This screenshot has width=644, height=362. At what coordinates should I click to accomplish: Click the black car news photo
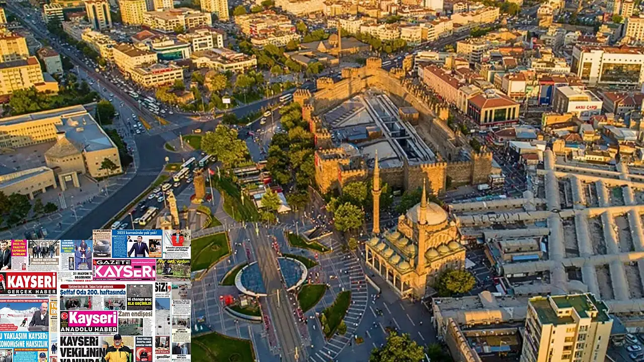(x=102, y=247)
